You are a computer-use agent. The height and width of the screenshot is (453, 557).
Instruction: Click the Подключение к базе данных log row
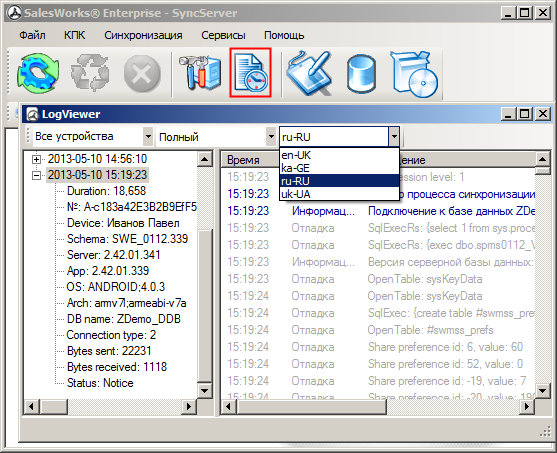378,211
